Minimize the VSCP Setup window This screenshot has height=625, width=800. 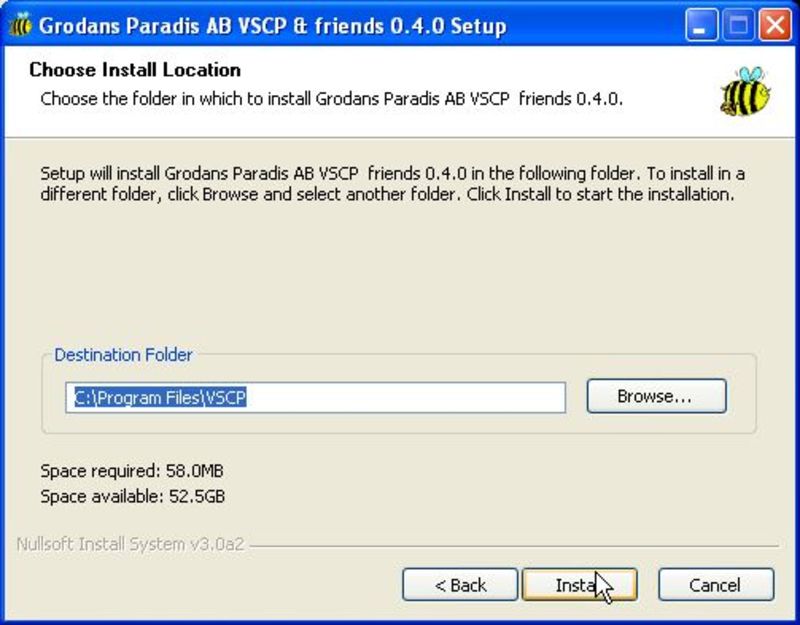pyautogui.click(x=705, y=26)
